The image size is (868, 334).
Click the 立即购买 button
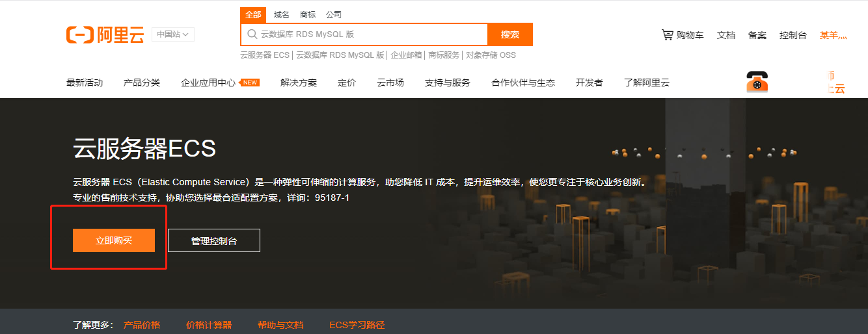114,240
